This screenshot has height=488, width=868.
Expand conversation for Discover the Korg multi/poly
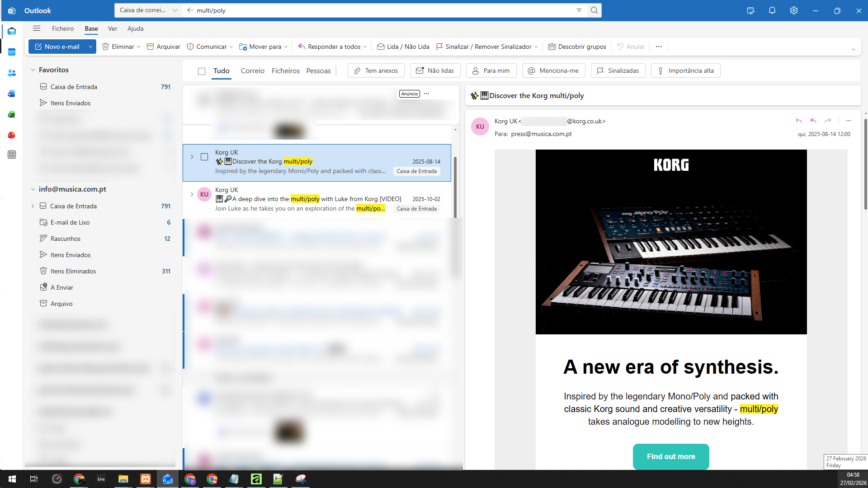[x=192, y=157]
